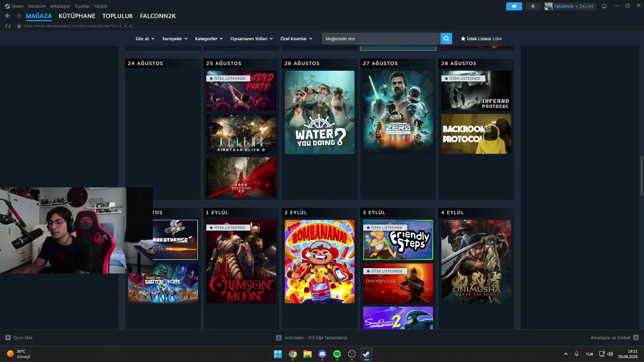
Task: Go back with the Steam back arrow
Action: click(x=8, y=16)
